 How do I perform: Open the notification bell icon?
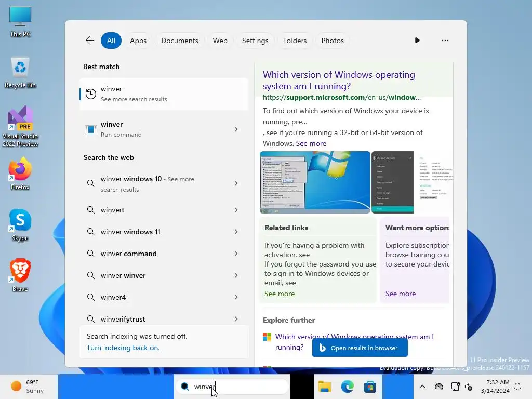pyautogui.click(x=517, y=387)
